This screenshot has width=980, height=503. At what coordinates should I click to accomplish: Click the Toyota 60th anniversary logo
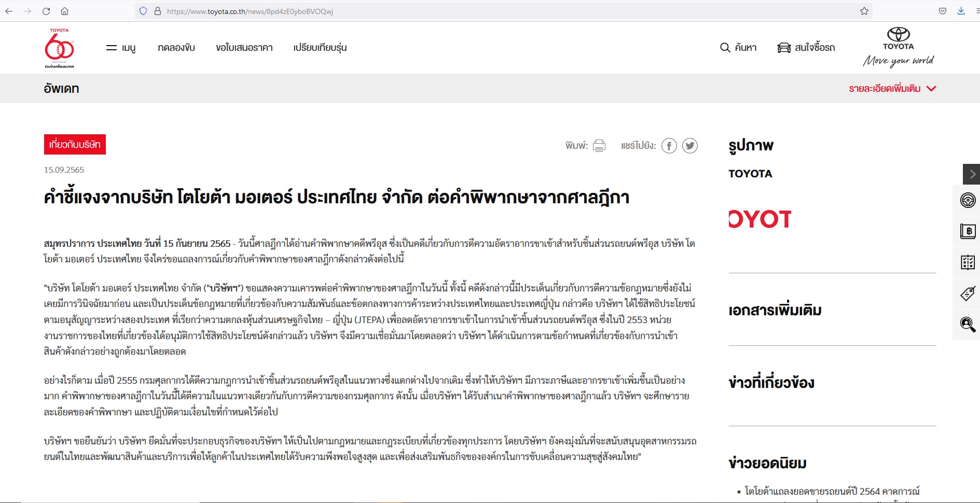point(59,48)
